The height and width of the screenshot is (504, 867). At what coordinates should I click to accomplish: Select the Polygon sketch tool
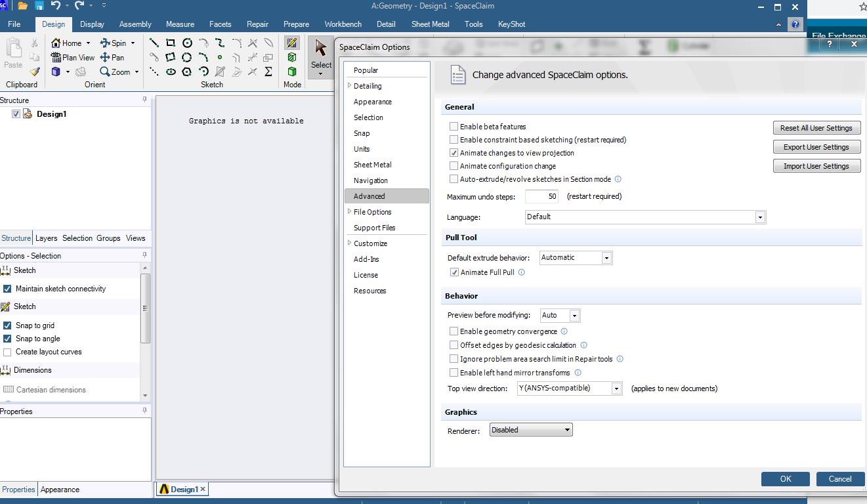pos(187,72)
